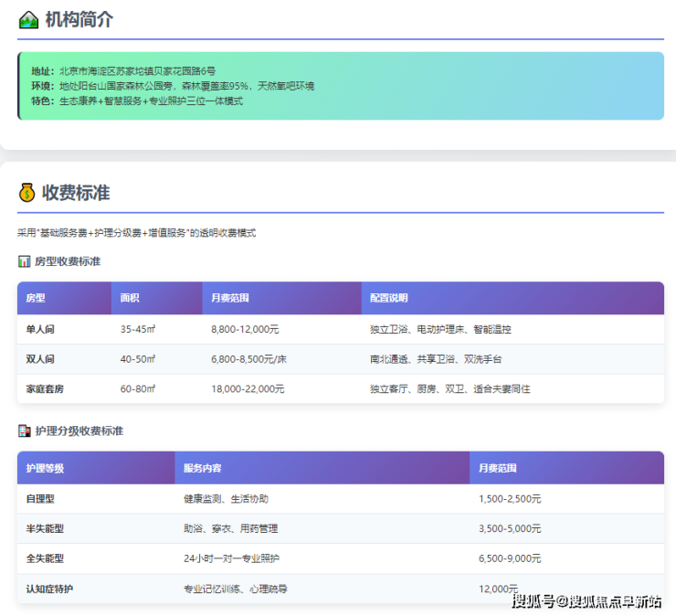676x616 pixels.
Task: Select the 面积 column header
Action: (x=130, y=298)
